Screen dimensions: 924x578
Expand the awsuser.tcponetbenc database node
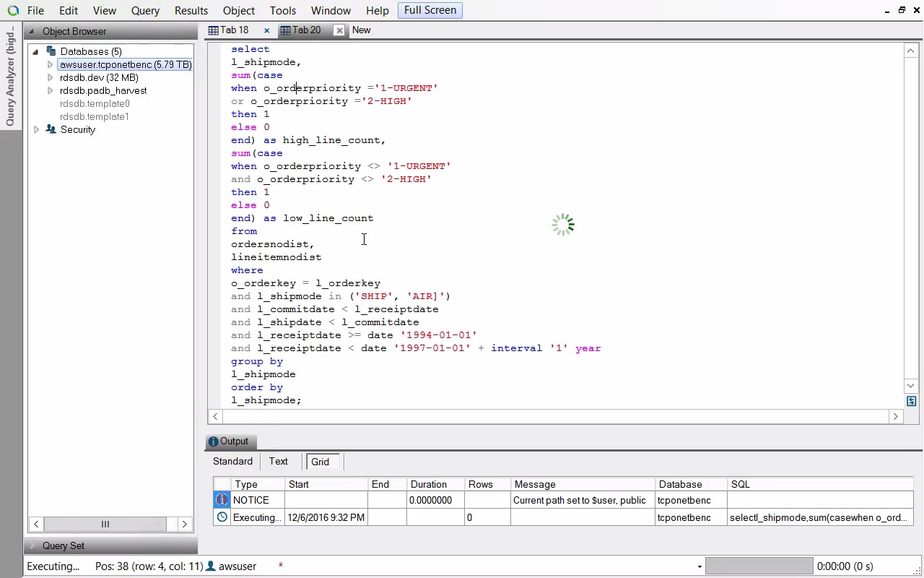(x=50, y=64)
